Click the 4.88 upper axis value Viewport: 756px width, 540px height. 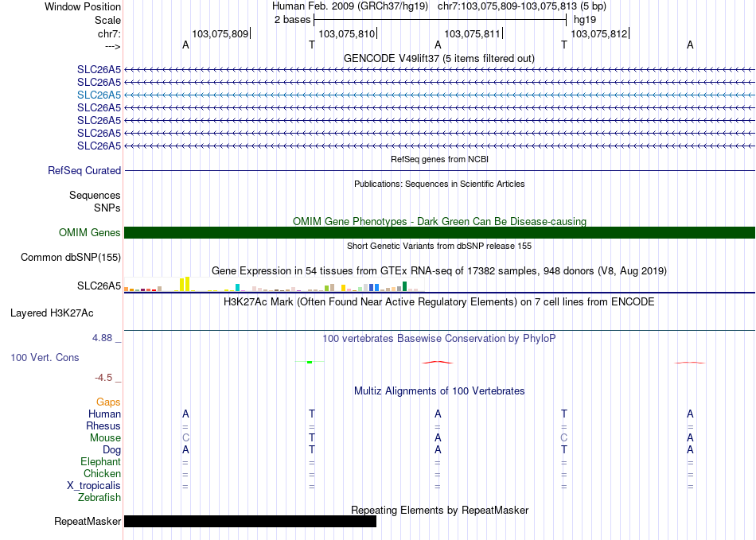[102, 338]
